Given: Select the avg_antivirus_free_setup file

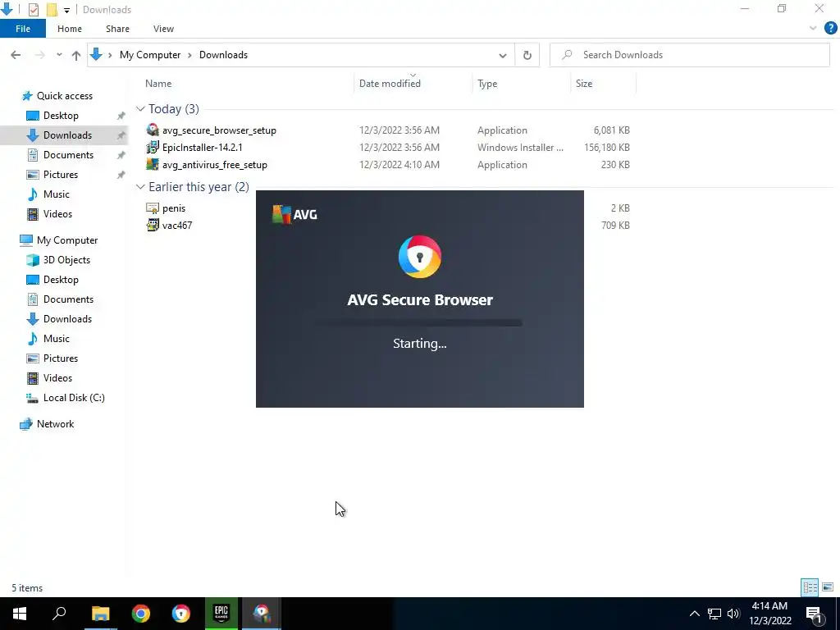Looking at the screenshot, I should (x=214, y=164).
